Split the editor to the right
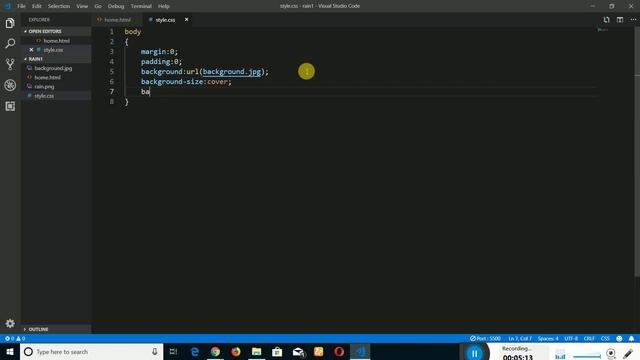The width and height of the screenshot is (640, 360). 620,20
